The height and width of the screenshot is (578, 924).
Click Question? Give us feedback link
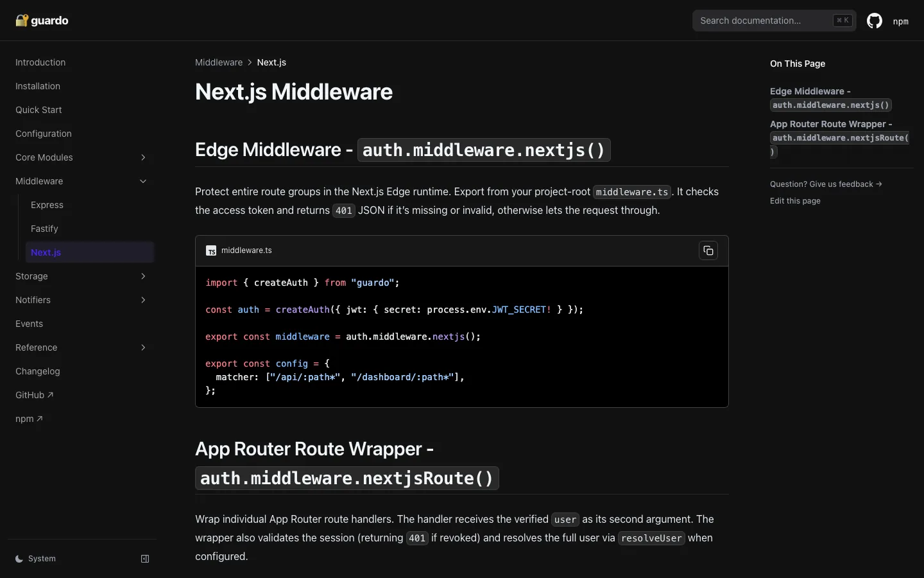[x=826, y=184]
